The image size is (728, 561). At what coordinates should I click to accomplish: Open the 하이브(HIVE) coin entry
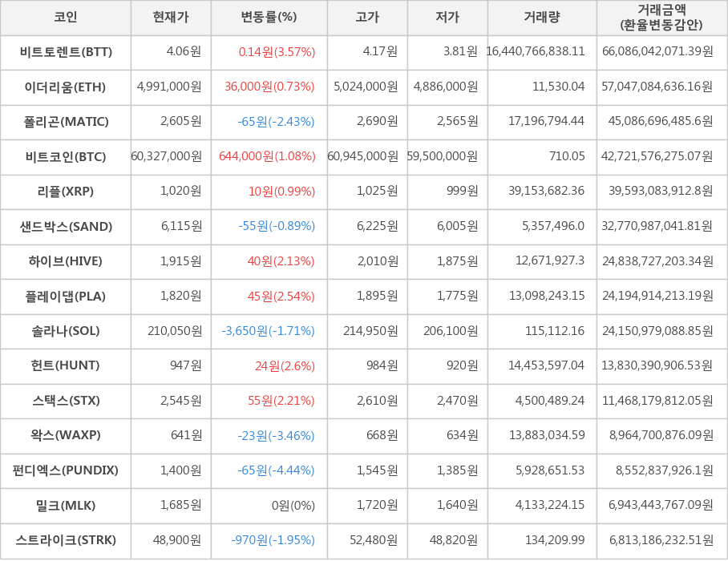66,261
